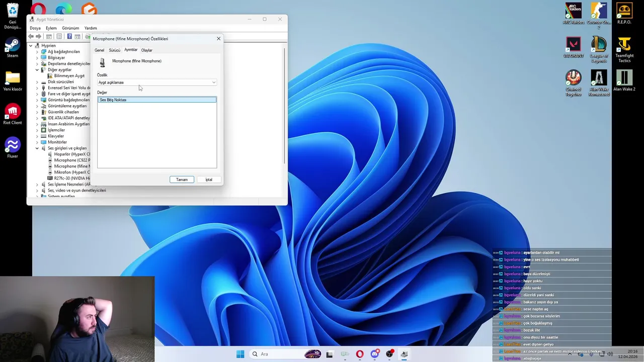Expand the Güvenlik cihazları node
644x362 pixels.
coord(37,112)
